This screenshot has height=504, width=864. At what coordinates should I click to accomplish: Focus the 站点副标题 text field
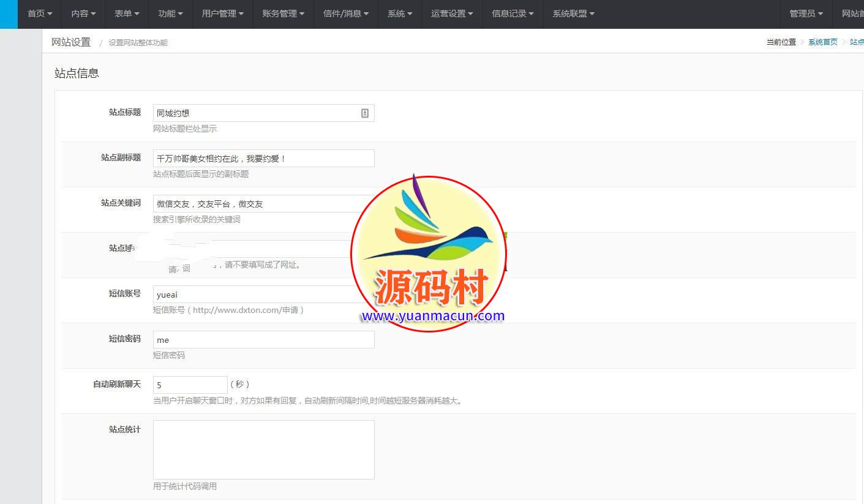pyautogui.click(x=263, y=159)
